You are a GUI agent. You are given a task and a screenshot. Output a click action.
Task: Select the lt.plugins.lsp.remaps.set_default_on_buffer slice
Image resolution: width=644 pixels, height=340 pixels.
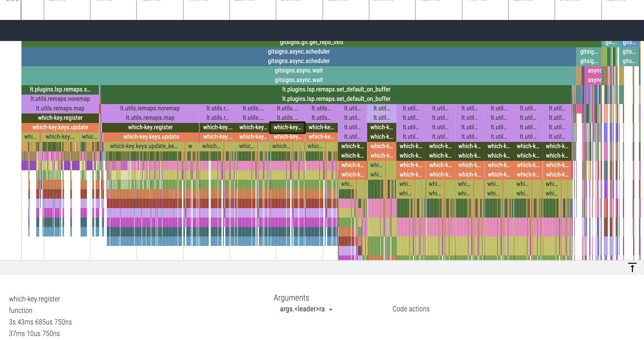(336, 89)
